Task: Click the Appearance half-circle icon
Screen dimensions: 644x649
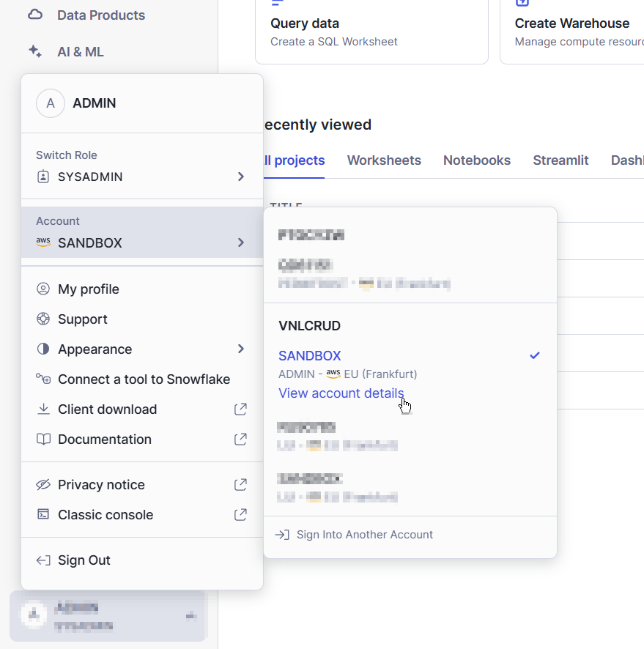Action: [x=43, y=349]
